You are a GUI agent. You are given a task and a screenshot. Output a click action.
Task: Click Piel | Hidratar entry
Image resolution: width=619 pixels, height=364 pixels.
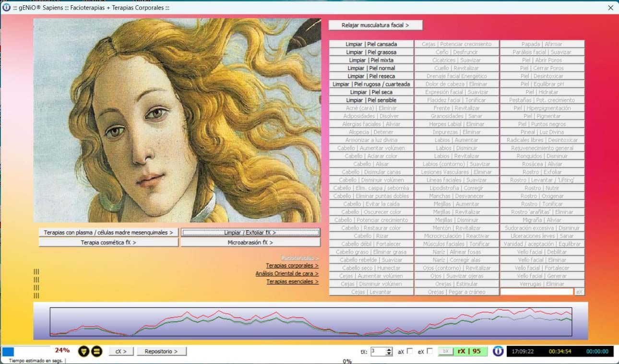(542, 92)
